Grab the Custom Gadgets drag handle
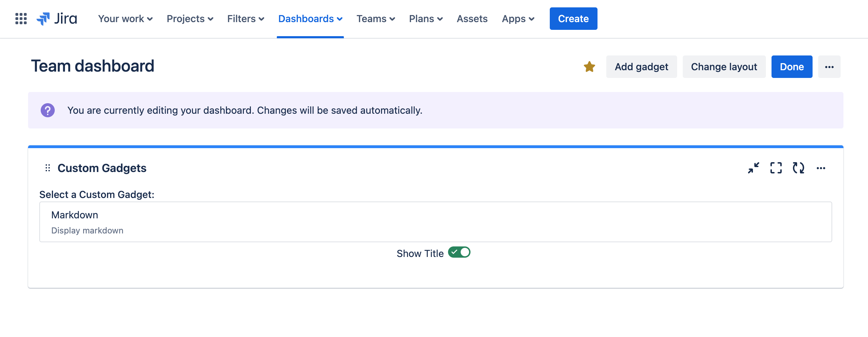Viewport: 868px width, 337px height. point(48,168)
